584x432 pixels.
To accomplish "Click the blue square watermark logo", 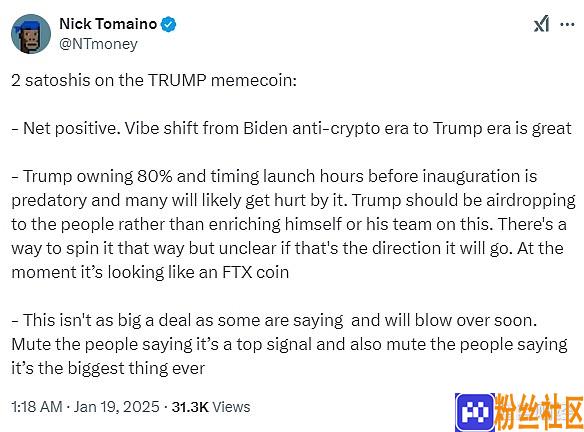I will click(475, 412).
